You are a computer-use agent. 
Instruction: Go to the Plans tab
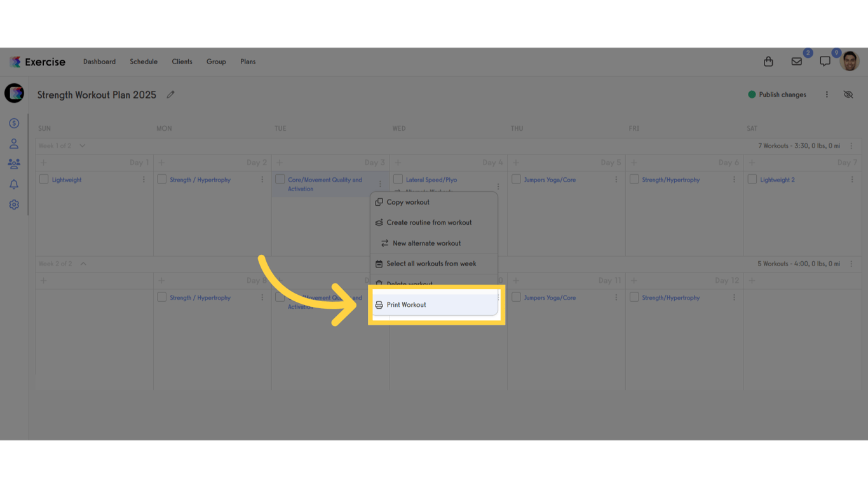[248, 62]
